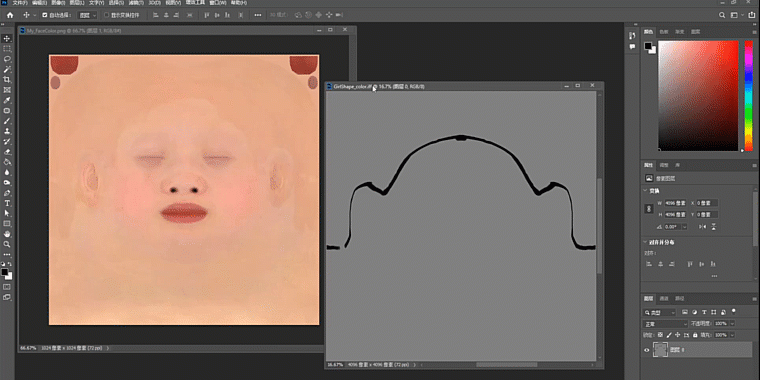
Task: Select the Rectangle shape tool
Action: 7,223
